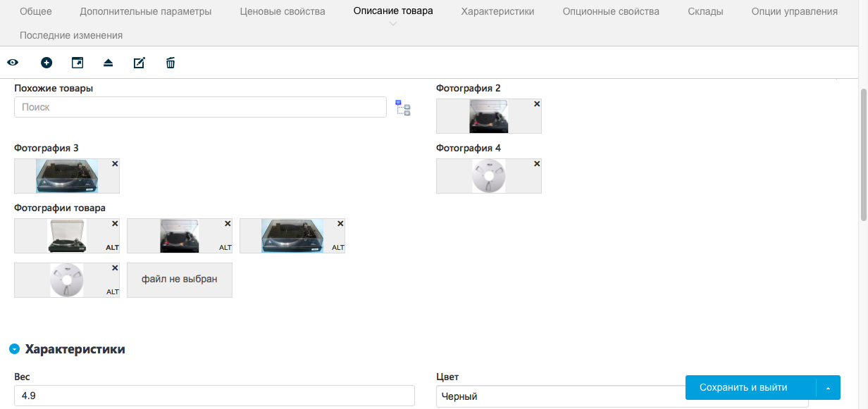Click the eye preview icon in toolbar

coord(13,63)
